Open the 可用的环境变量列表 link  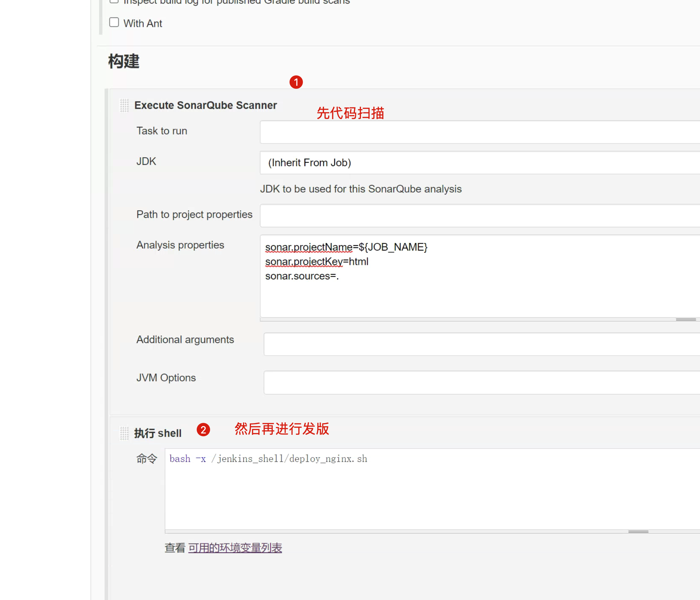point(235,548)
